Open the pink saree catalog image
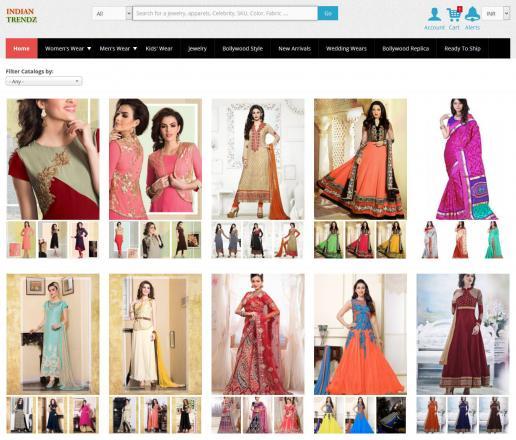 tap(463, 159)
